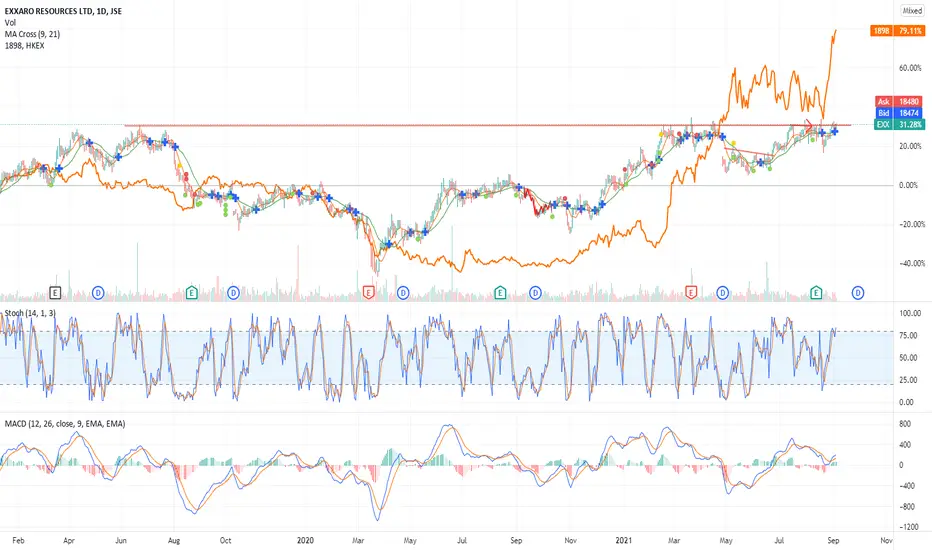Viewport: 932px width, 550px height.
Task: Click the 800 MACD scale label
Action: click(905, 425)
